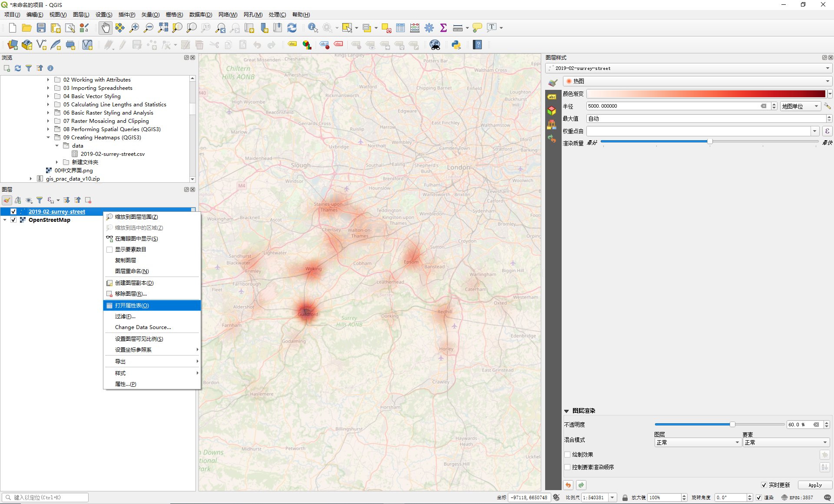Open the 矢量(O) menu
834x504 pixels.
[150, 14]
